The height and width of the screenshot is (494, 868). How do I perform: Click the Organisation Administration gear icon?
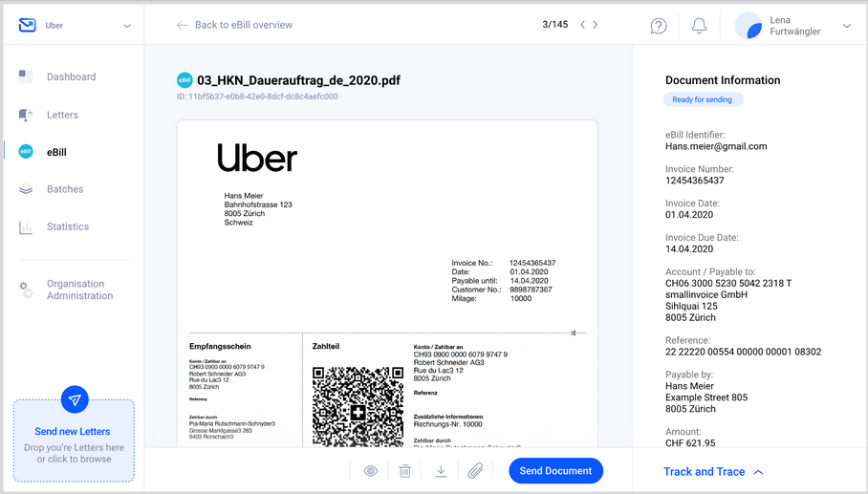[x=26, y=290]
